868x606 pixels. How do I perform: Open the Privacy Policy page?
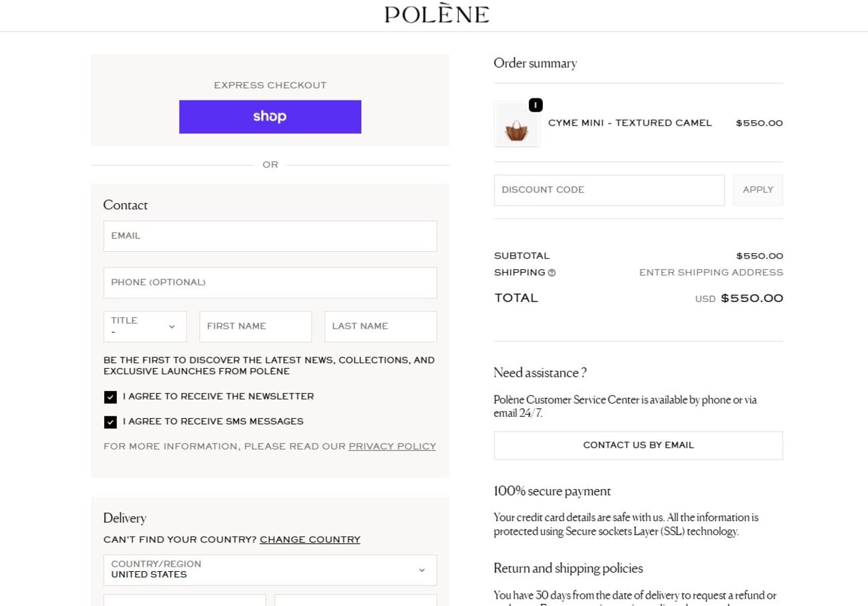point(392,446)
